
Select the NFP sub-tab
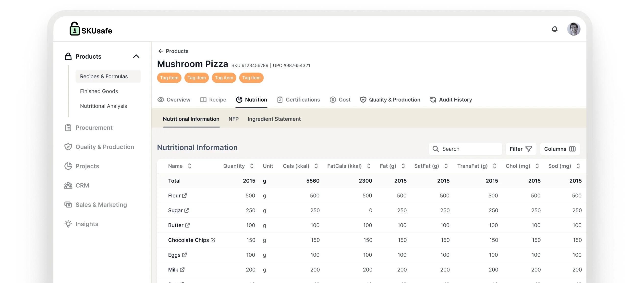(233, 119)
